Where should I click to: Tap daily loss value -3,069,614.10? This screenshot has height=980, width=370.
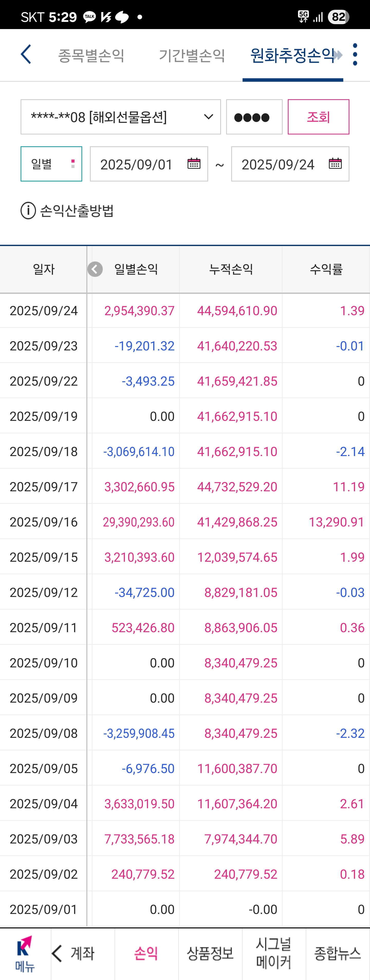(x=139, y=452)
